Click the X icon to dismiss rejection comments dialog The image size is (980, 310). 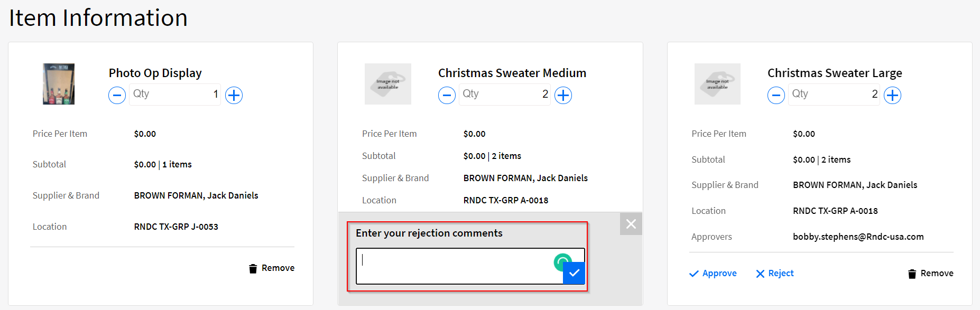tap(631, 224)
